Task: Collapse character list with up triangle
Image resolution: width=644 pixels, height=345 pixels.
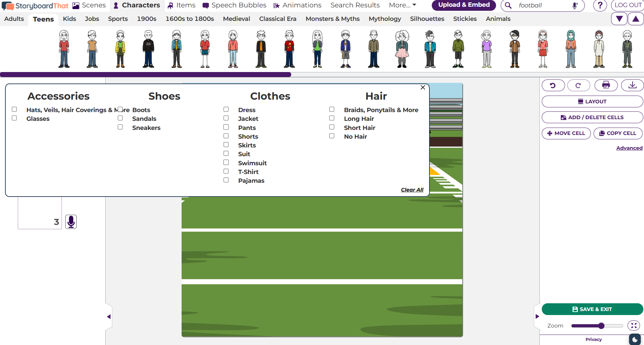Action: pos(636,19)
